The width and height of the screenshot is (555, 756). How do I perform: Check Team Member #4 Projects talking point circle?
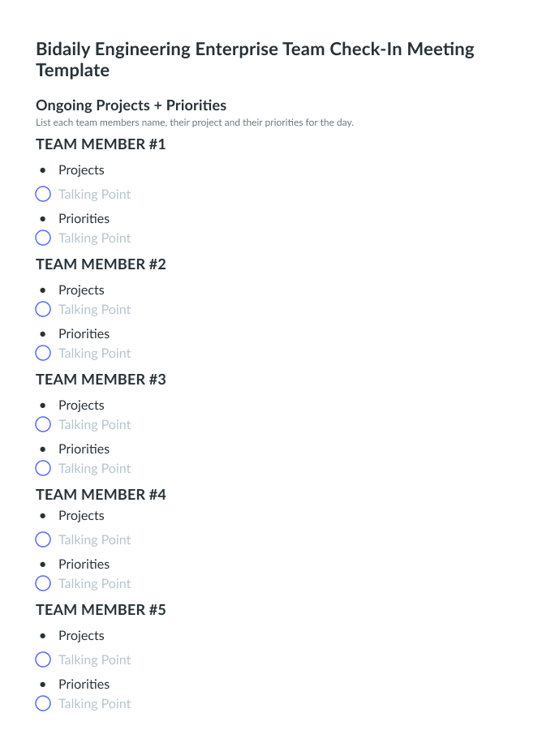click(43, 540)
